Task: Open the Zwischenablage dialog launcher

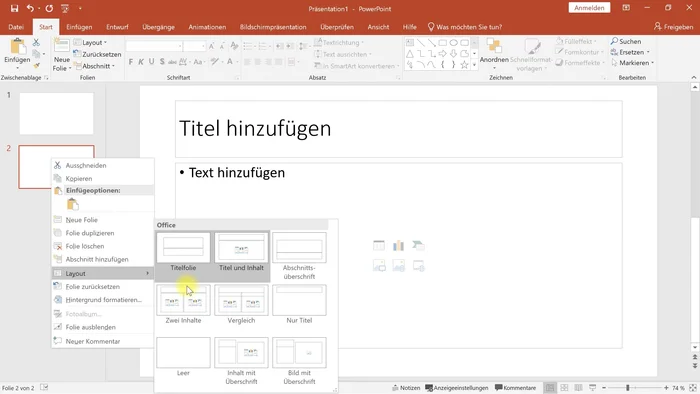Action: pos(46,78)
